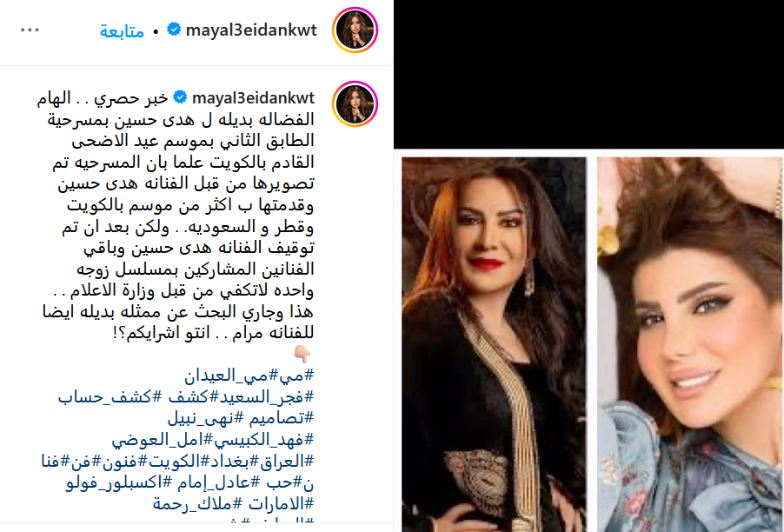Image resolution: width=784 pixels, height=532 pixels.
Task: Open the three-dot more options menu
Action: (30, 30)
